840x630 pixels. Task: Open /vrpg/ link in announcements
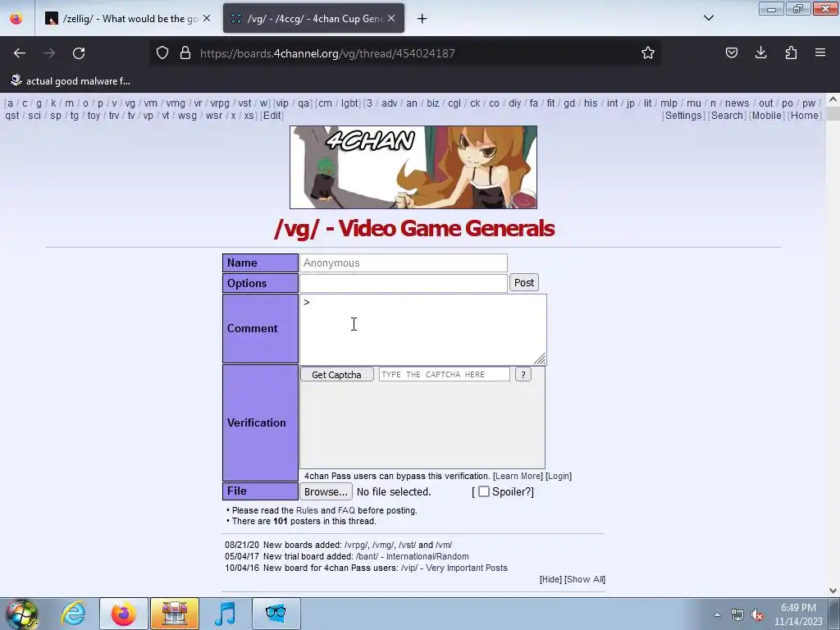pos(356,545)
